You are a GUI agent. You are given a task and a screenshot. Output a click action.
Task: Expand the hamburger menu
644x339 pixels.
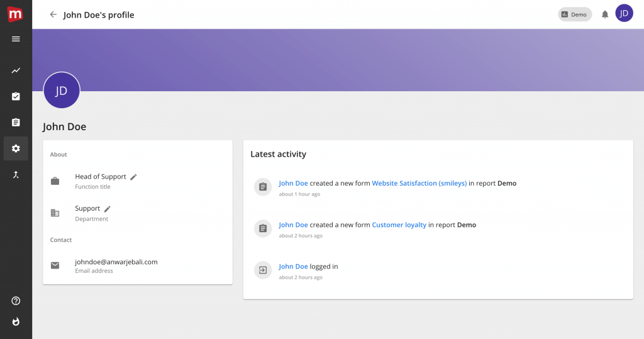pos(16,39)
